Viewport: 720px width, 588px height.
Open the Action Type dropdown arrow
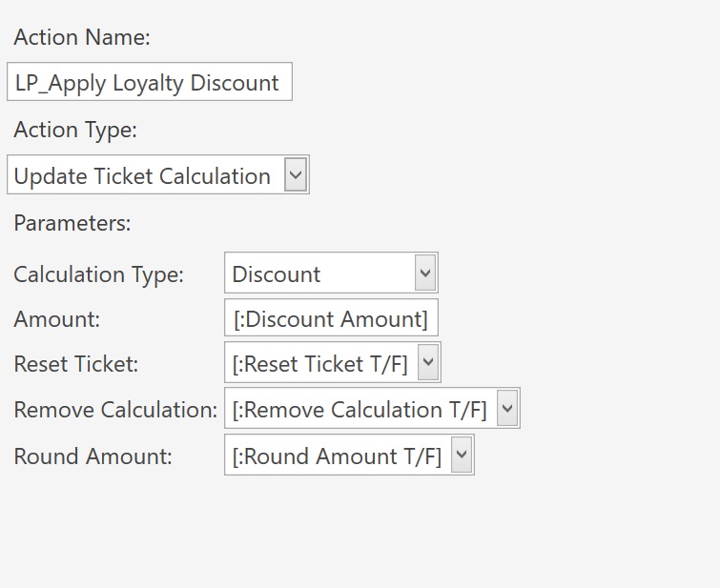(x=296, y=174)
